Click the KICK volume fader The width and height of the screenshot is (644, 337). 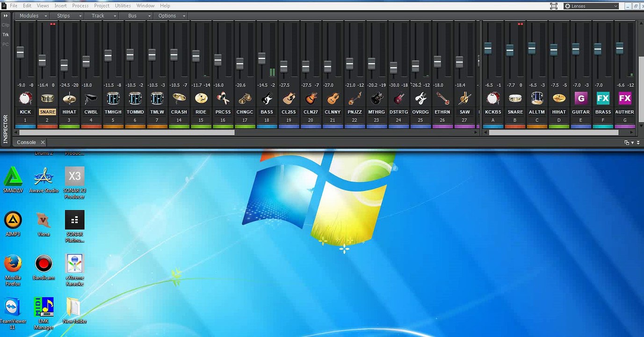[20, 52]
